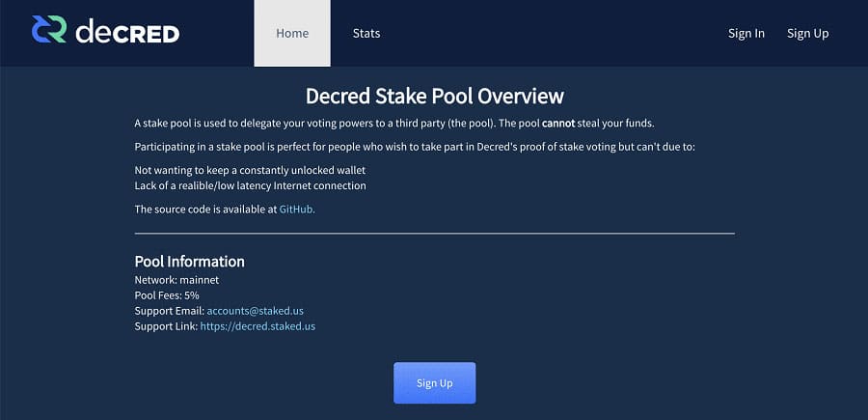
Task: Click the horizontal divider above Pool Information
Action: tap(434, 234)
